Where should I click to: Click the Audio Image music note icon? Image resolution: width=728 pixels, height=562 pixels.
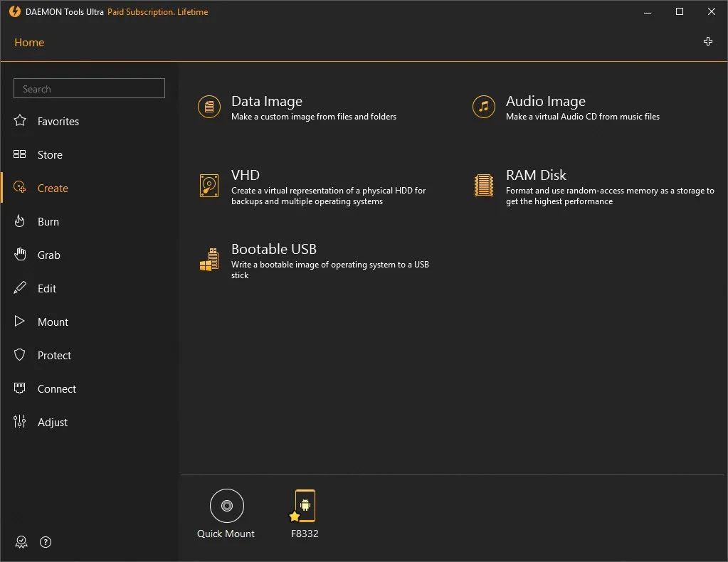click(x=484, y=107)
